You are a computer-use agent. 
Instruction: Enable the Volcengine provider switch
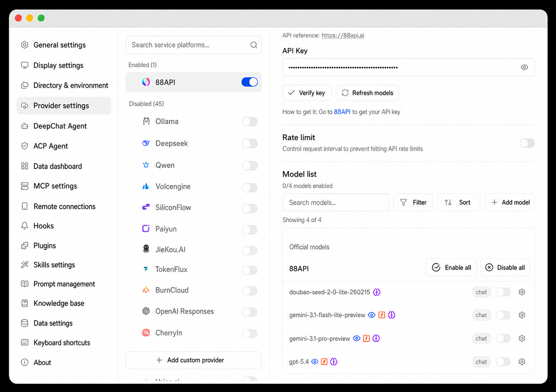click(x=250, y=187)
